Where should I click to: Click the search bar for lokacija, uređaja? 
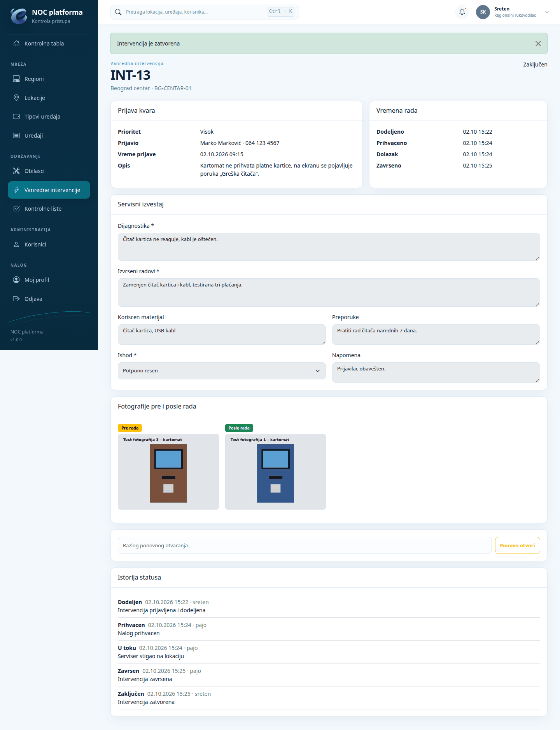pyautogui.click(x=205, y=12)
